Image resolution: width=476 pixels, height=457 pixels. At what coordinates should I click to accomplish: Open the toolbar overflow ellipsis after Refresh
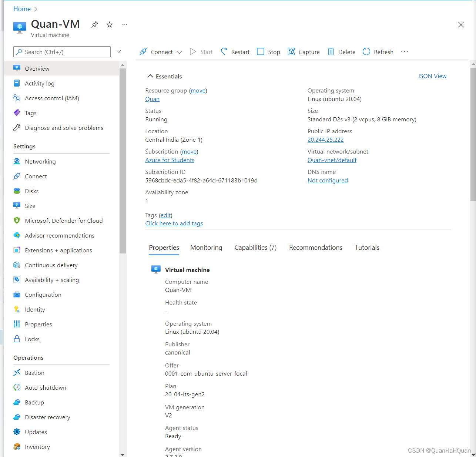point(405,51)
